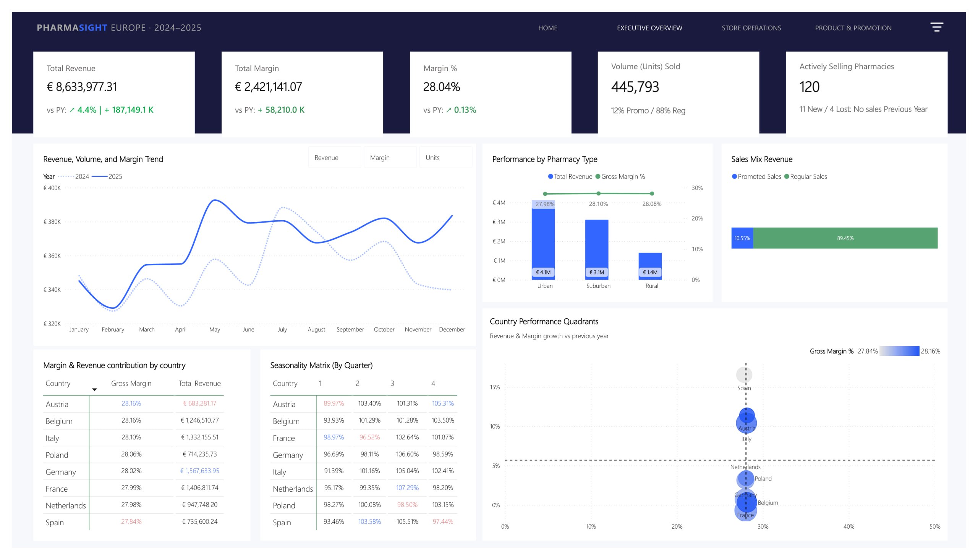Sort by Gross Margin column header

(131, 383)
